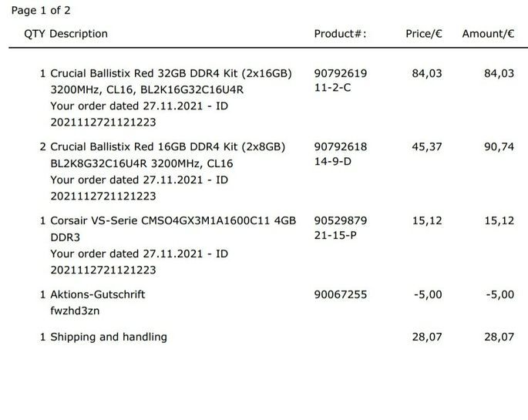This screenshot has width=528, height=420.
Task: Select bin code 11-2-C
Action: 333,89
